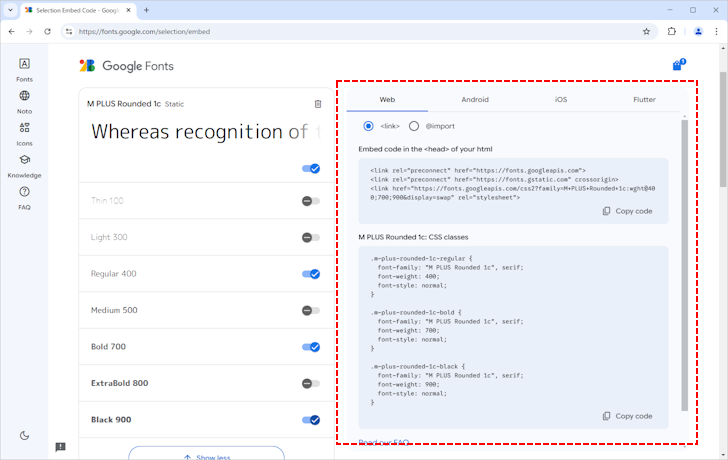The width and height of the screenshot is (728, 460).
Task: Click the M PLUS Rounded 1c font name
Action: [x=124, y=104]
